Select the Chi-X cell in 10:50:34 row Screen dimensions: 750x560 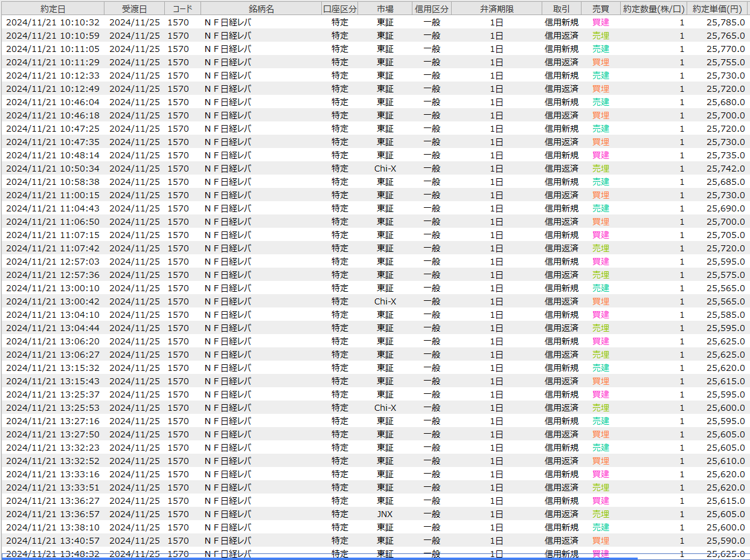(x=385, y=169)
